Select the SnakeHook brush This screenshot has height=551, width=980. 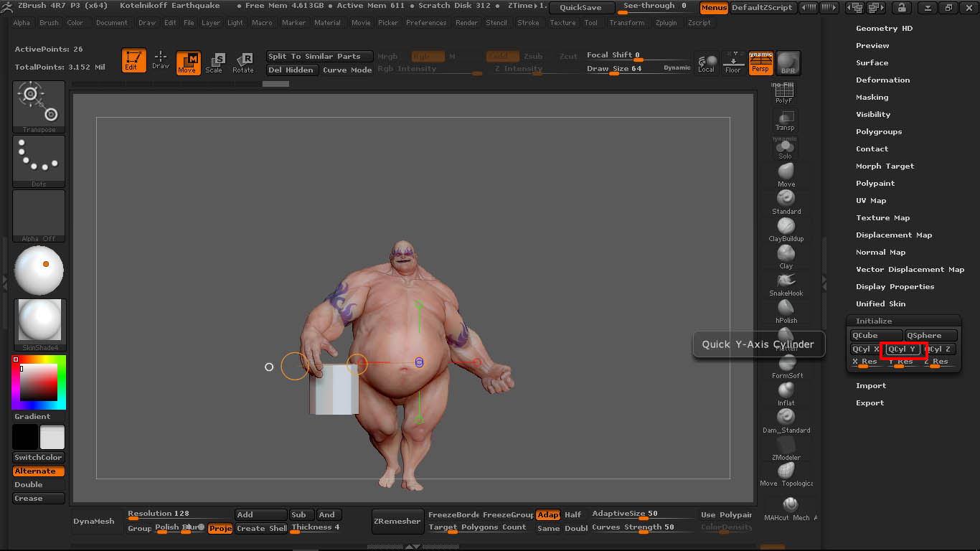(785, 280)
